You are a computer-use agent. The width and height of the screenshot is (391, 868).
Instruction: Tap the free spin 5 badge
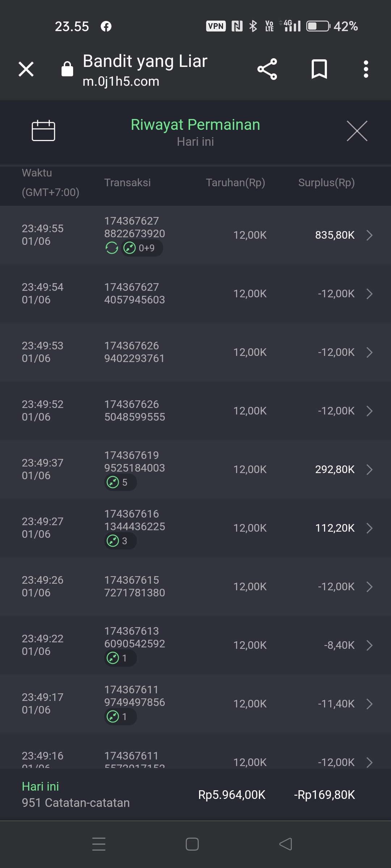[x=120, y=482]
